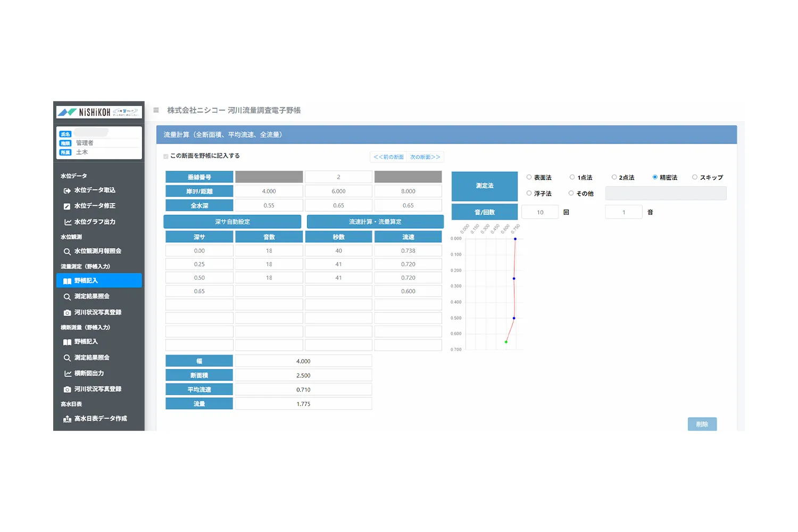Image resolution: width=798 pixels, height=532 pixels.
Task: Click the 横断図出力 chart icon
Action: tap(68, 374)
